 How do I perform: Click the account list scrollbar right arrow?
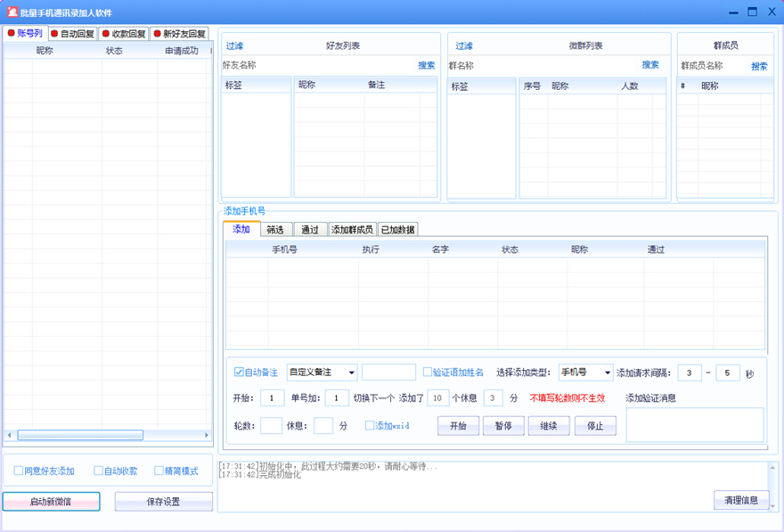click(207, 435)
